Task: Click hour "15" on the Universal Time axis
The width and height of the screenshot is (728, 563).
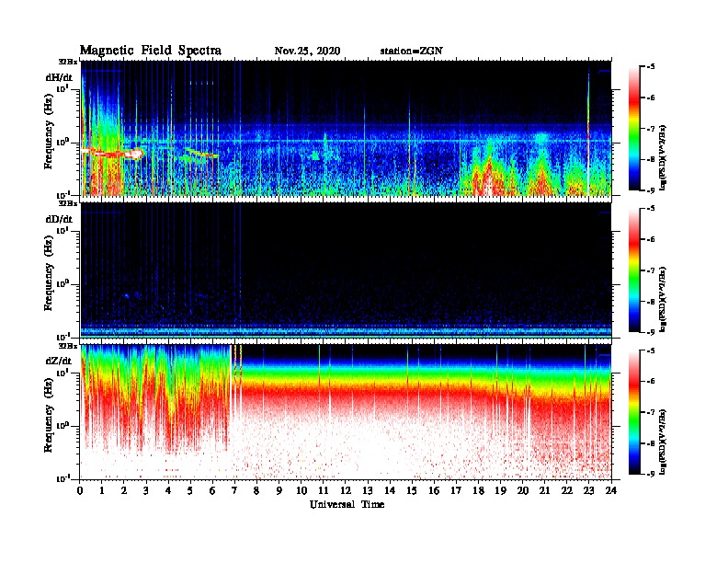Action: click(x=412, y=491)
